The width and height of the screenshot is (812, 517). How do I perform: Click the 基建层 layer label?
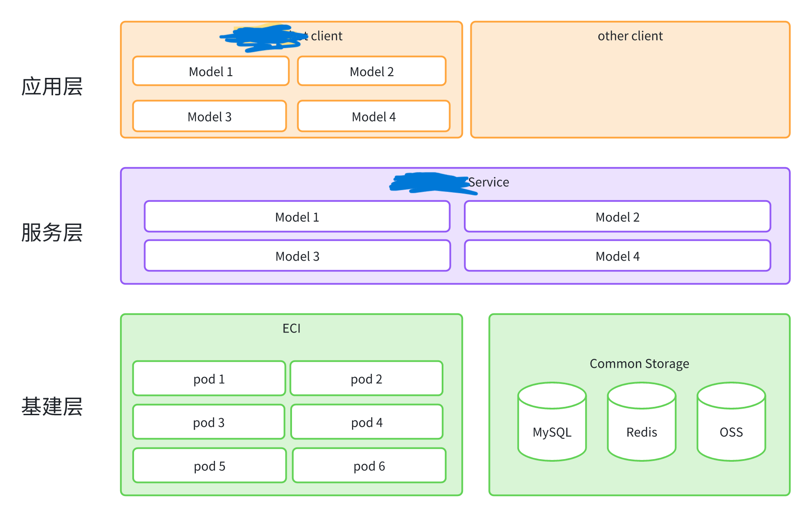click(52, 406)
